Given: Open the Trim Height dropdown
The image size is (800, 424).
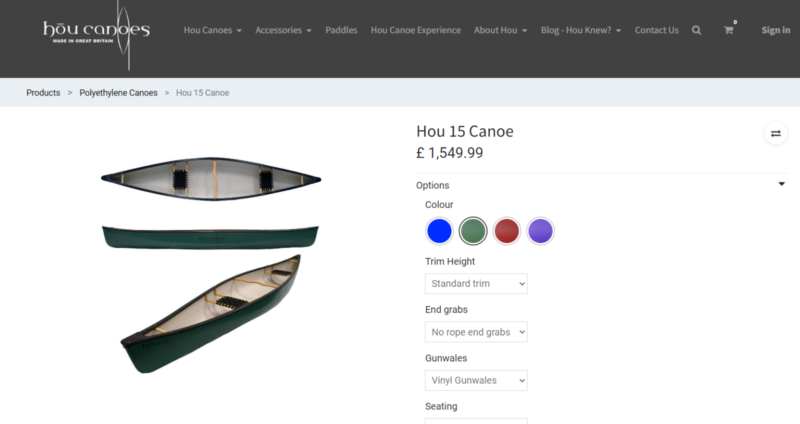Looking at the screenshot, I should point(476,284).
